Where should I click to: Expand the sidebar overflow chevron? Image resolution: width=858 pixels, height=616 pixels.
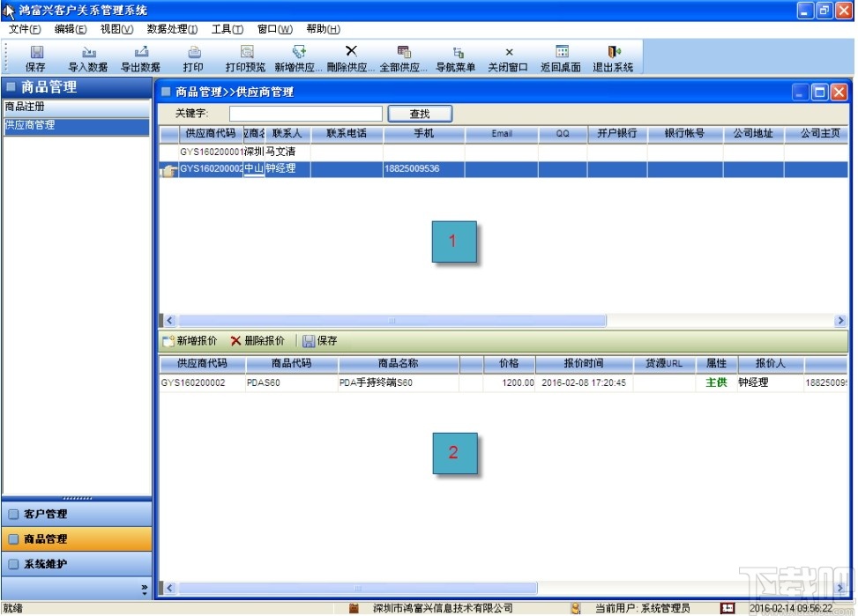pyautogui.click(x=145, y=590)
